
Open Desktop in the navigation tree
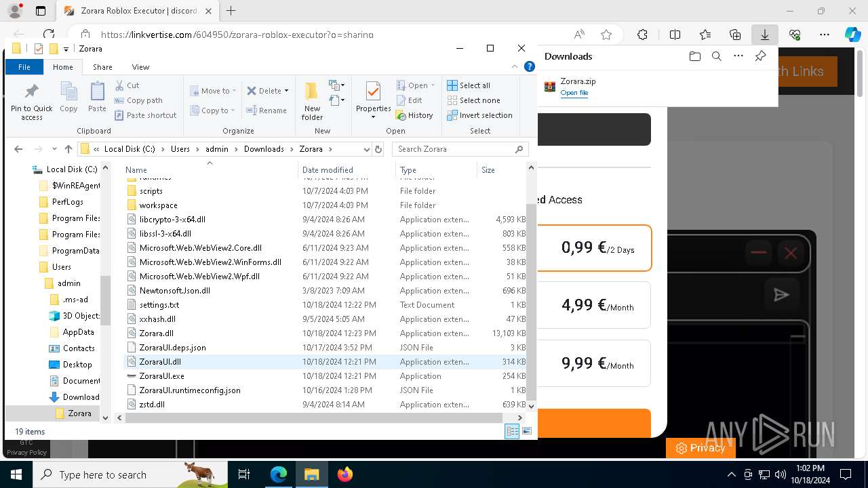point(77,365)
